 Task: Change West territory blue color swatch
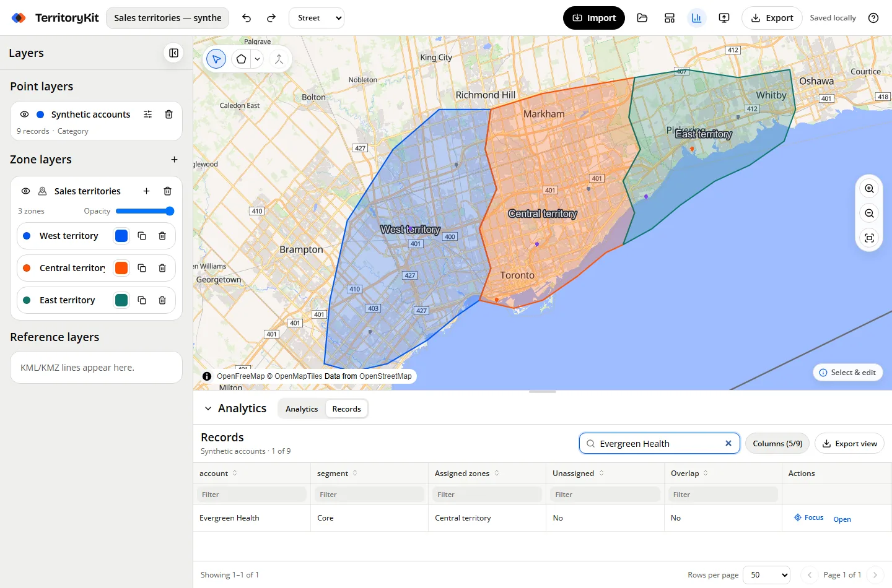pos(121,236)
